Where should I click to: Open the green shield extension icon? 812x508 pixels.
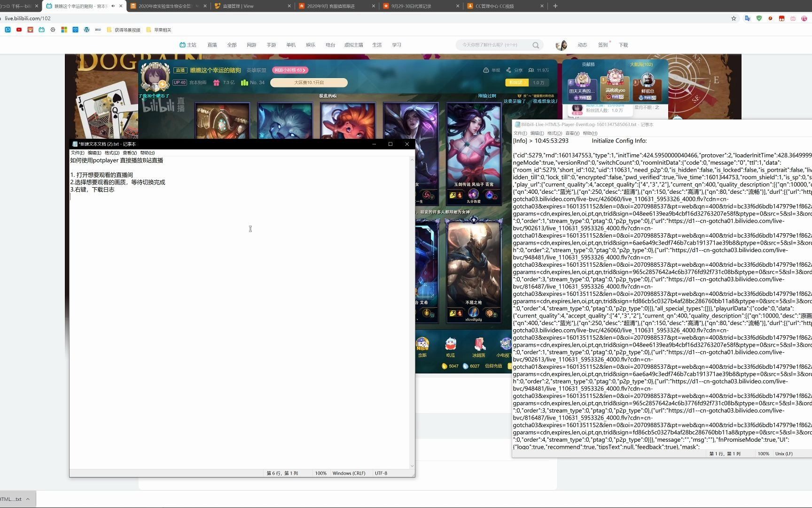click(x=759, y=18)
